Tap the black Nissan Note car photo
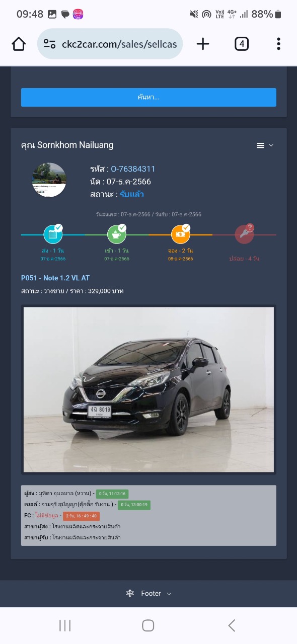Viewport: 297px width, 644px height. (148, 389)
